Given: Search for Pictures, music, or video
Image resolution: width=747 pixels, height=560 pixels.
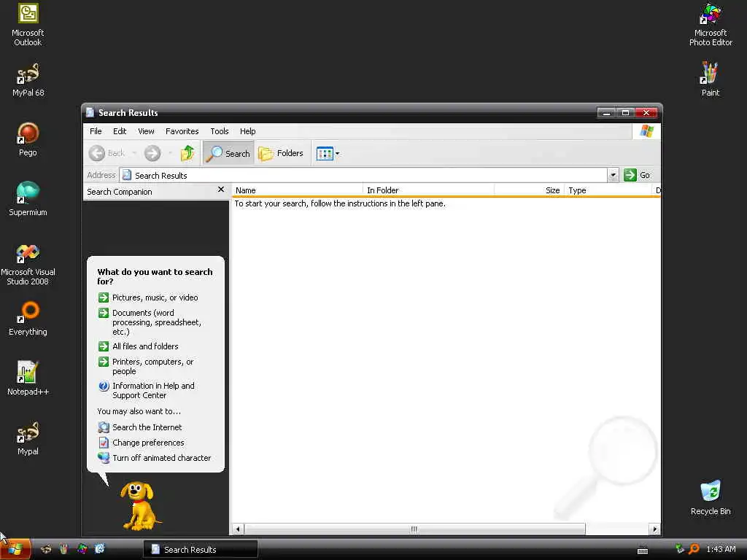Looking at the screenshot, I should pyautogui.click(x=148, y=297).
